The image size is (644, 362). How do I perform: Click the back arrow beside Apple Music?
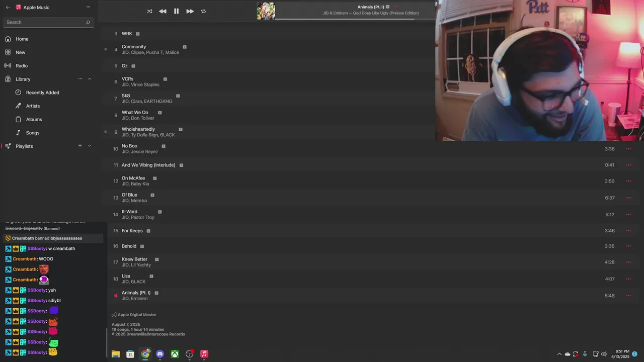click(x=8, y=8)
